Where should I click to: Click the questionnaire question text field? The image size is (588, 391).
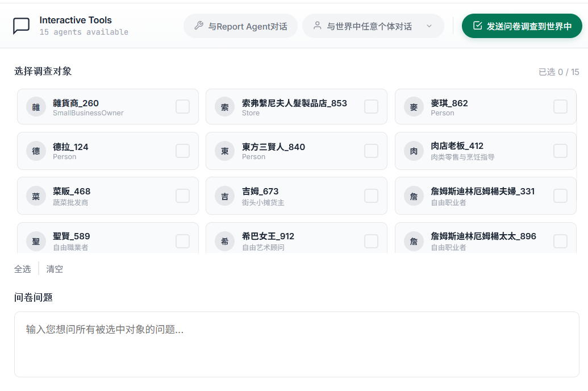[297, 344]
